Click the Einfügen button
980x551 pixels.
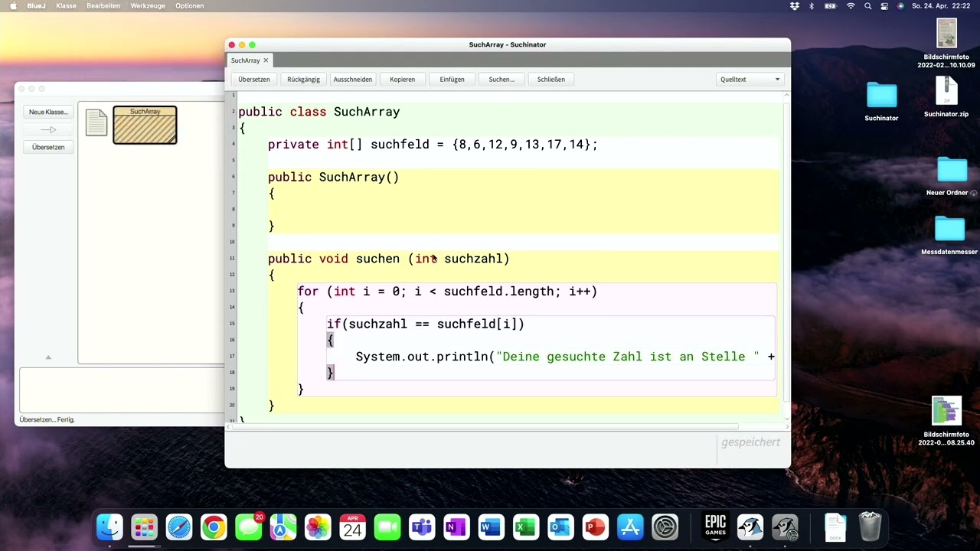(452, 79)
